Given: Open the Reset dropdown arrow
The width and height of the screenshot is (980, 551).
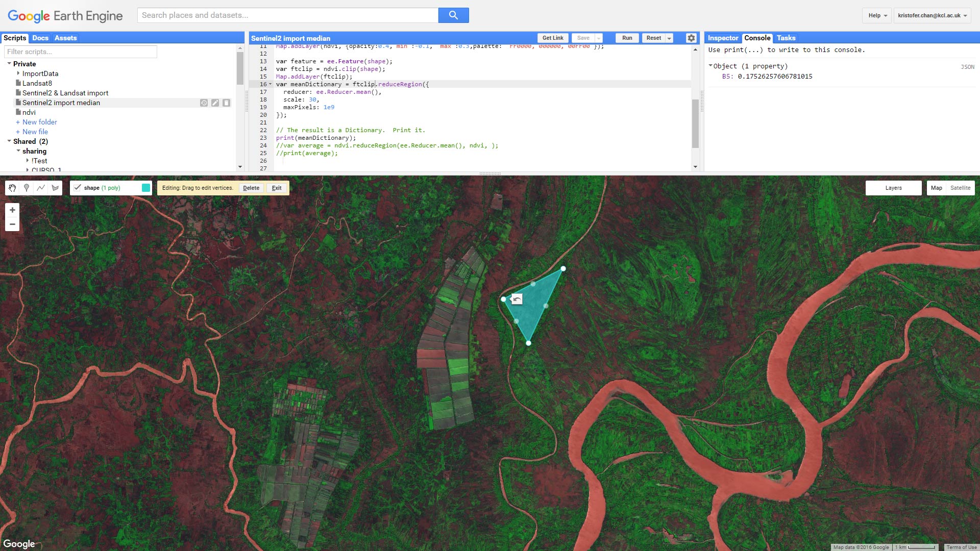Looking at the screenshot, I should (669, 38).
